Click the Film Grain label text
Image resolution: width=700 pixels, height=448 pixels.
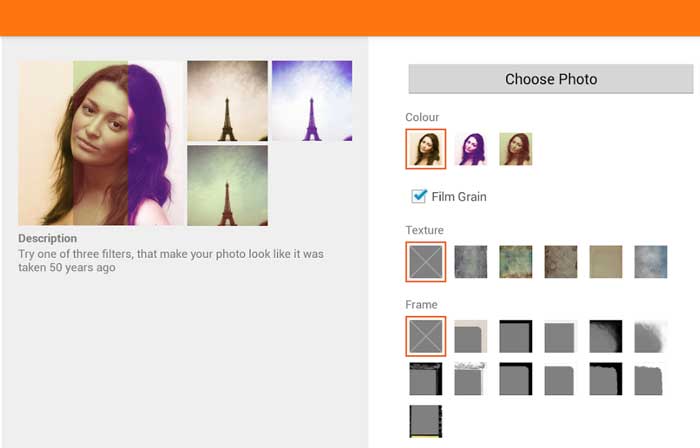(459, 197)
